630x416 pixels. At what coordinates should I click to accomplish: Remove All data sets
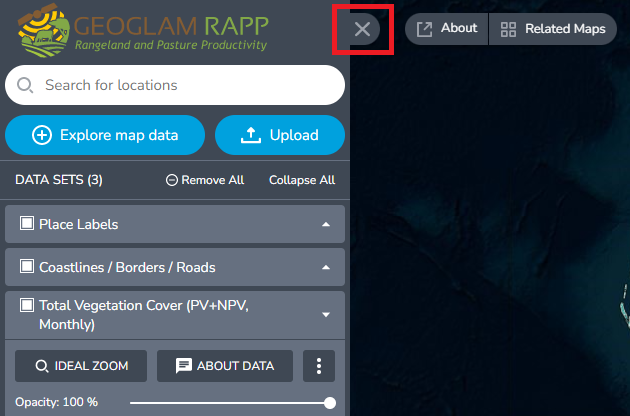click(x=205, y=180)
